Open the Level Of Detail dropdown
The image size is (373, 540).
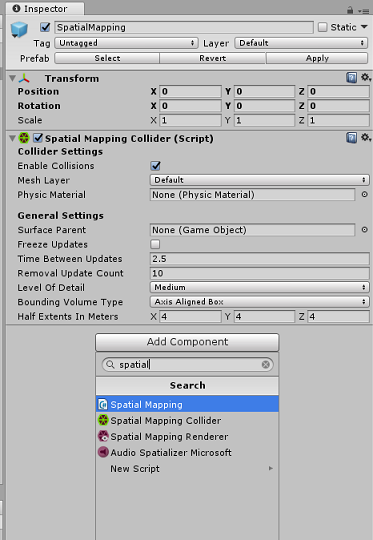coord(259,287)
